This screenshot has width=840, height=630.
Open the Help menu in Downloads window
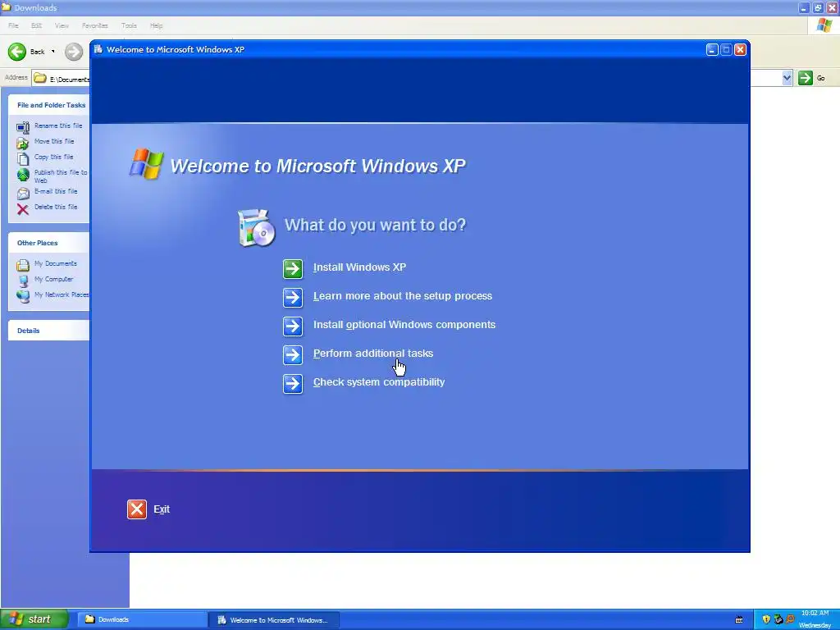point(157,25)
